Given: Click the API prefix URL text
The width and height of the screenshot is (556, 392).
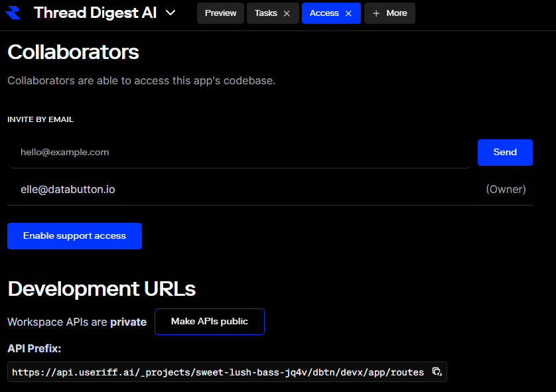Looking at the screenshot, I should pos(218,373).
